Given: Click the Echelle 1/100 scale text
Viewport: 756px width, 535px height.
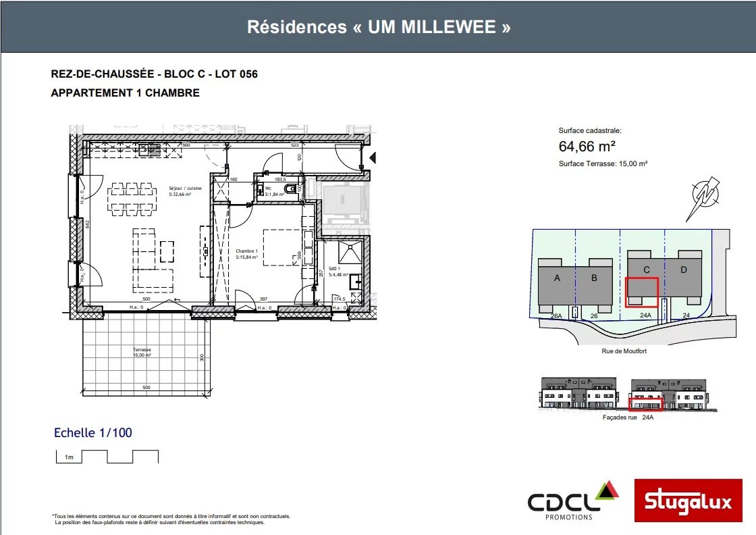Looking at the screenshot, I should click(93, 433).
